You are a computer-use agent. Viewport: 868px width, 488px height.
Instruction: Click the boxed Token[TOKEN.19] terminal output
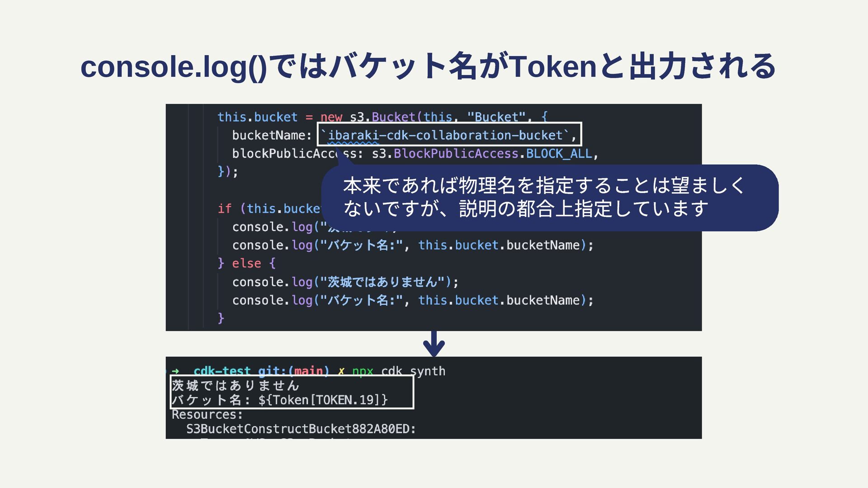pyautogui.click(x=323, y=400)
